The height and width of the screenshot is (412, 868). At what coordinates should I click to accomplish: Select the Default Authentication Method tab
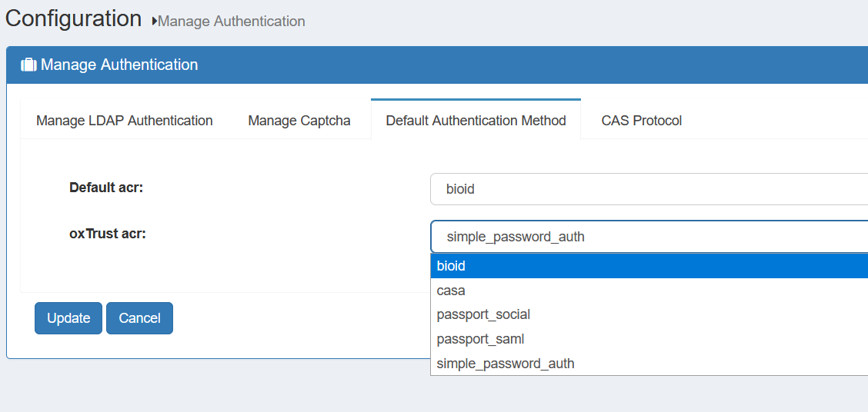[476, 120]
